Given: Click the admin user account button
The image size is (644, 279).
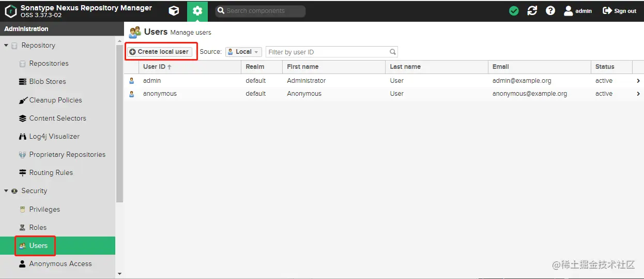Looking at the screenshot, I should [x=578, y=11].
